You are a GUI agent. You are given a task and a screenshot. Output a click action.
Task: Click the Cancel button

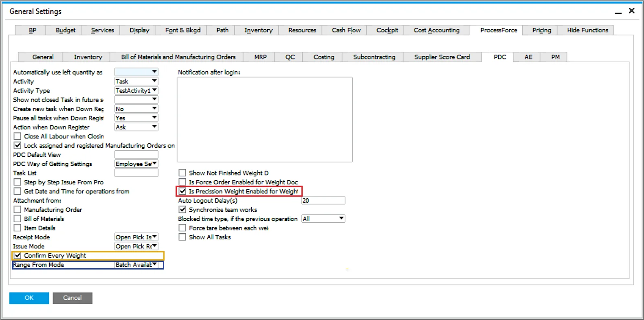(x=73, y=298)
